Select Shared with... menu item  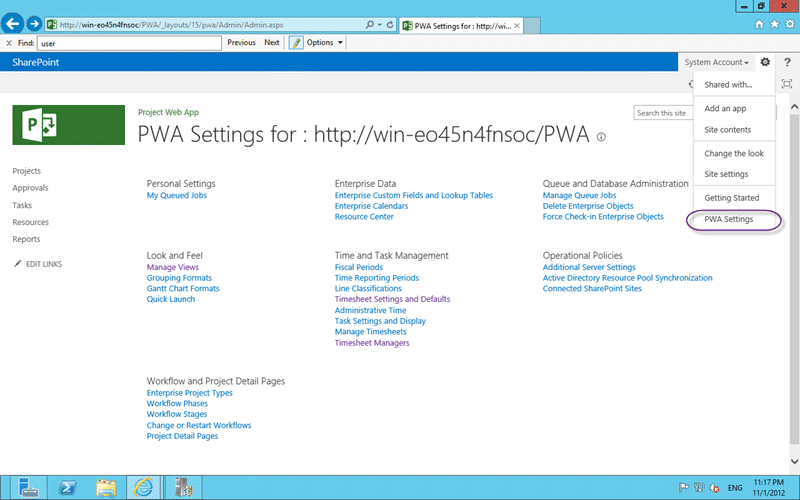728,85
